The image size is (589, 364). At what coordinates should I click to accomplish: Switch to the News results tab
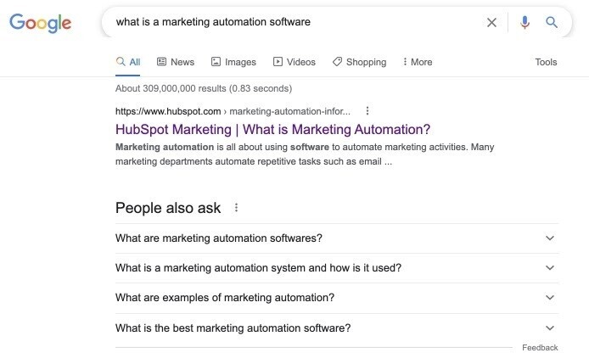[x=176, y=62]
